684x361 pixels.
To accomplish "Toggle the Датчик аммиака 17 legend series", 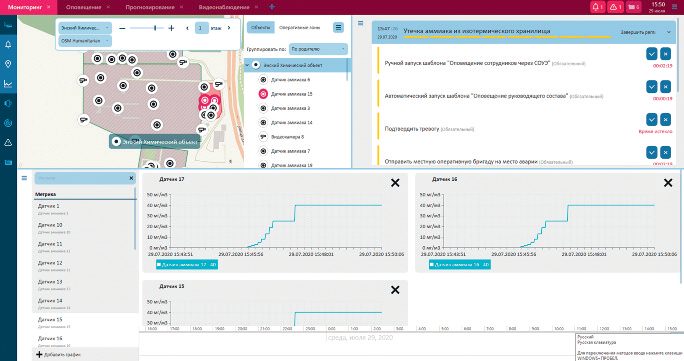I will click(187, 265).
